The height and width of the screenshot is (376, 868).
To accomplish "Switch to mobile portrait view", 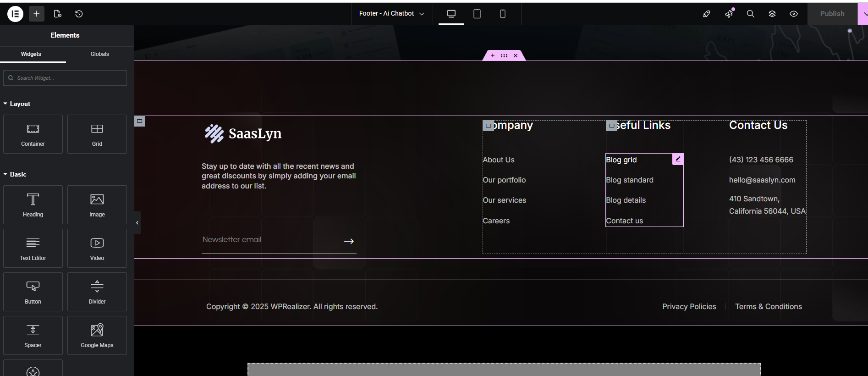I will (x=502, y=14).
